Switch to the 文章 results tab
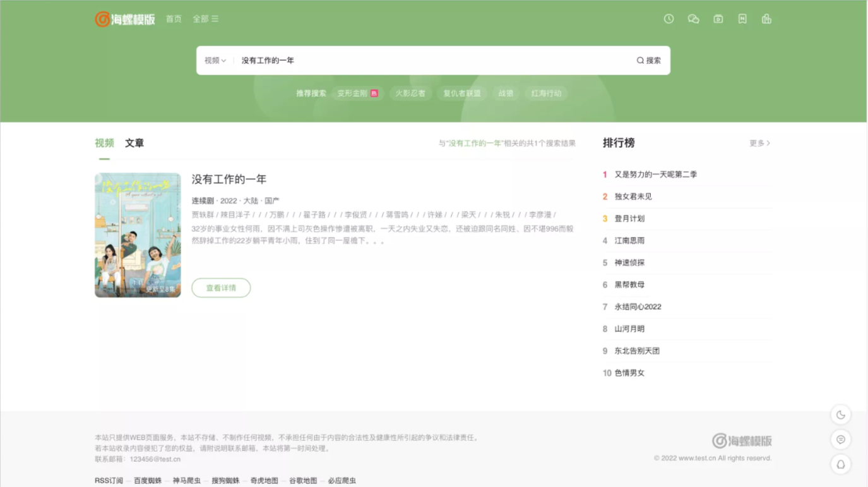Image resolution: width=868 pixels, height=487 pixels. coord(134,143)
